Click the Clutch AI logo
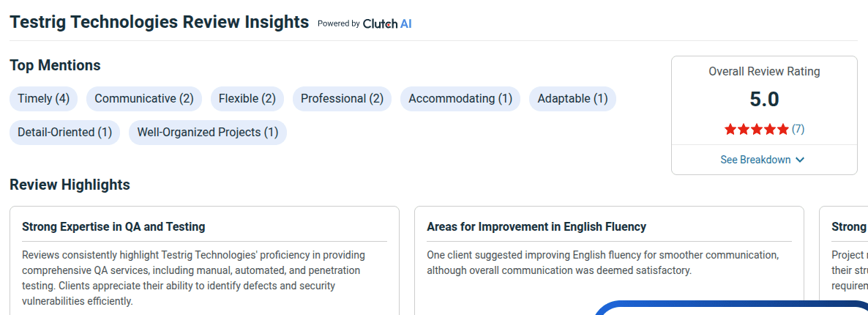 point(387,23)
